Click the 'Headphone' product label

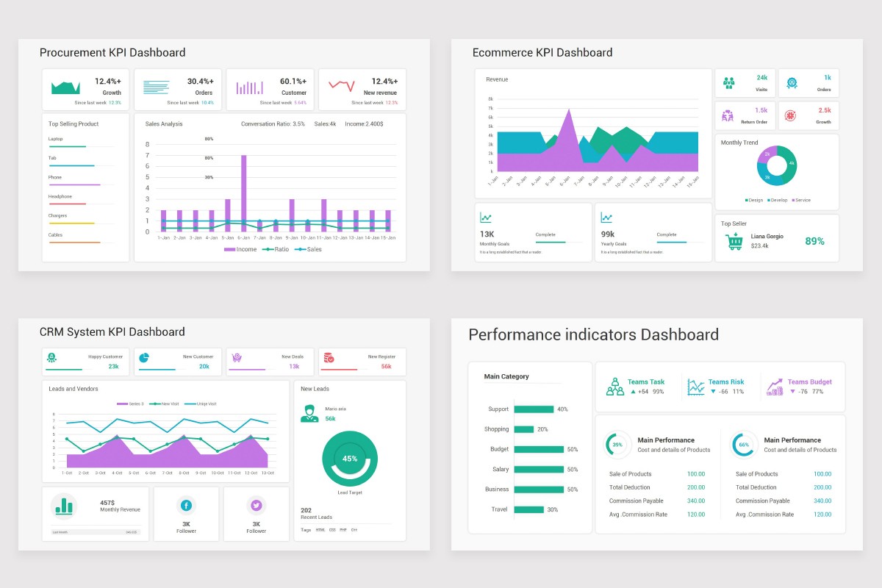(60, 196)
